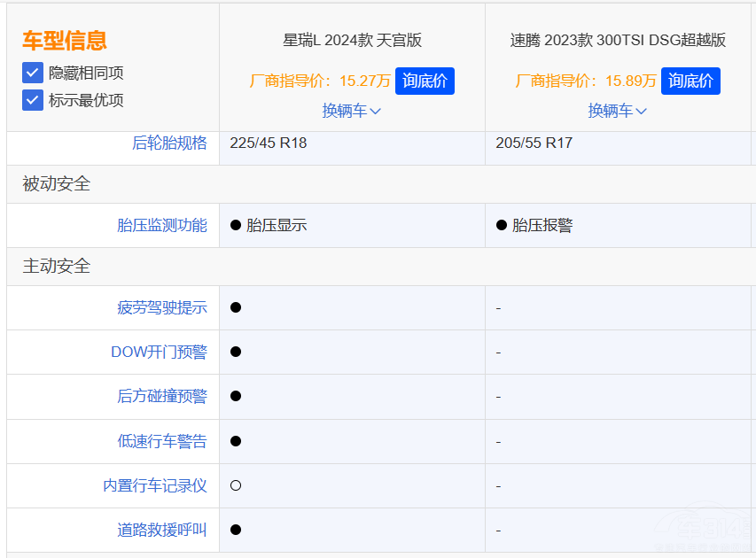Click the filled dot in 疲劳驾驶提示 row
756x558 pixels.
click(x=236, y=307)
